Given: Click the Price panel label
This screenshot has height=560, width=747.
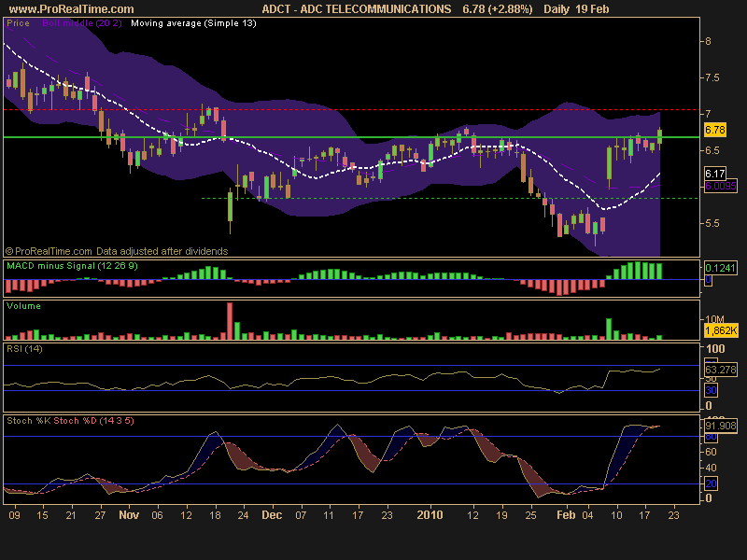Looking at the screenshot, I should pos(18,22).
